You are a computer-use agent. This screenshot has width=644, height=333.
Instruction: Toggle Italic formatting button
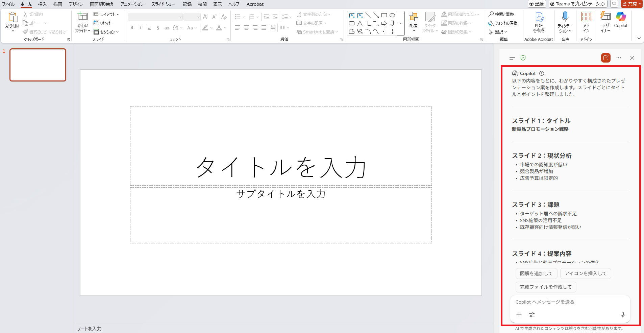pyautogui.click(x=140, y=28)
